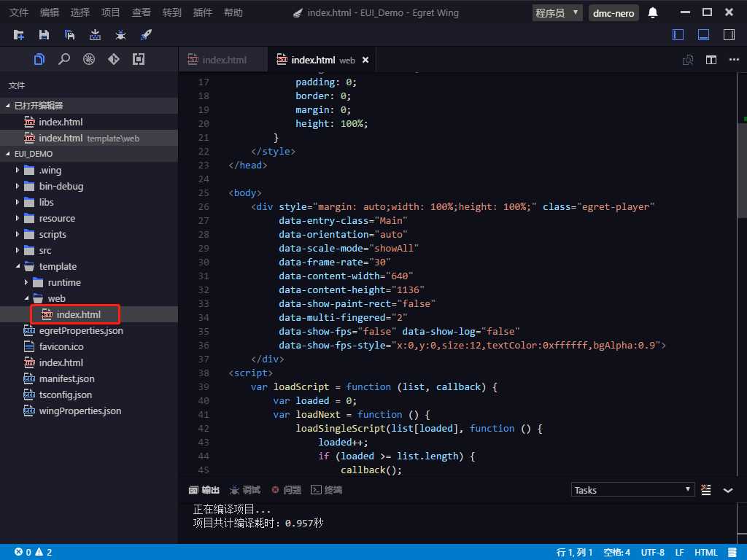Start debugging with the bug icon
The image size is (747, 560).
tap(120, 35)
